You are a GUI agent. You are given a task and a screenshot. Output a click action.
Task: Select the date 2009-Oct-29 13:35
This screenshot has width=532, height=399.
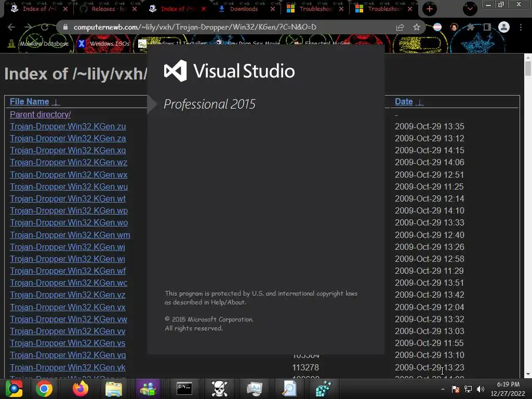click(430, 127)
